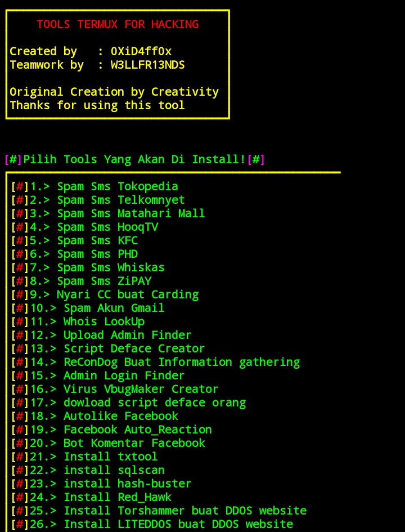The width and height of the screenshot is (405, 532).
Task: Click the '9.> Nyari CC buat Carding' row
Action: (105, 294)
